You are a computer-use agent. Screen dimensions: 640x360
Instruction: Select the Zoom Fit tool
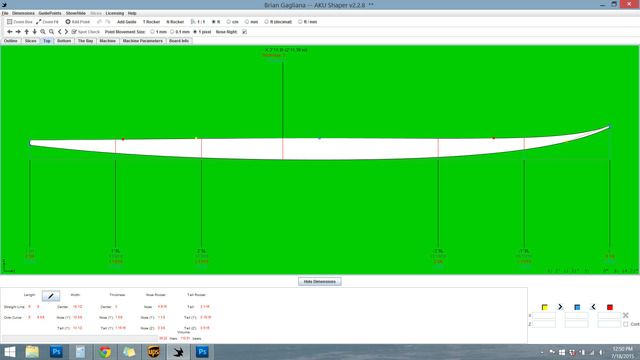click(x=47, y=22)
